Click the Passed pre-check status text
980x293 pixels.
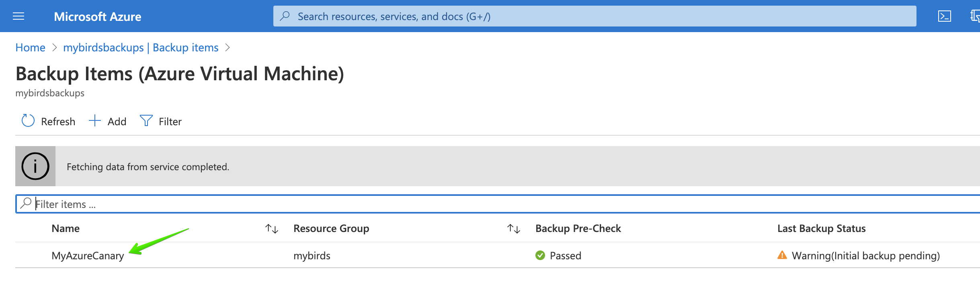566,256
